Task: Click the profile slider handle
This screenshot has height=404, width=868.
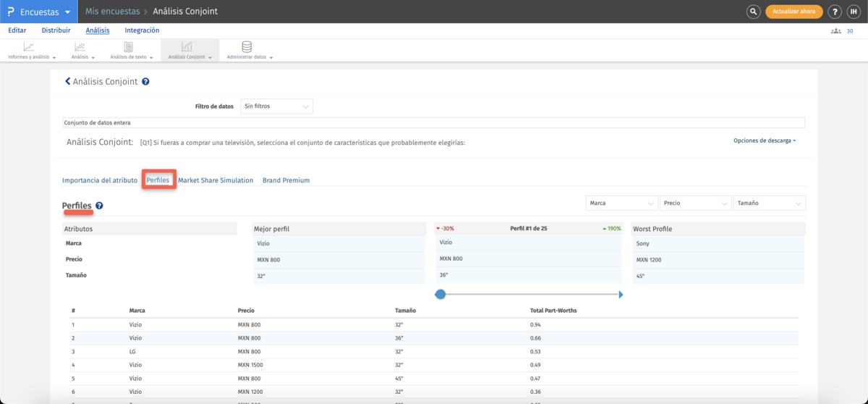Action: (x=440, y=294)
